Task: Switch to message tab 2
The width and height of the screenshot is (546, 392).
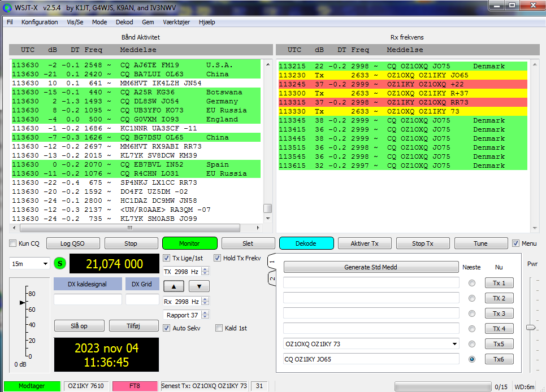Action: point(272,278)
